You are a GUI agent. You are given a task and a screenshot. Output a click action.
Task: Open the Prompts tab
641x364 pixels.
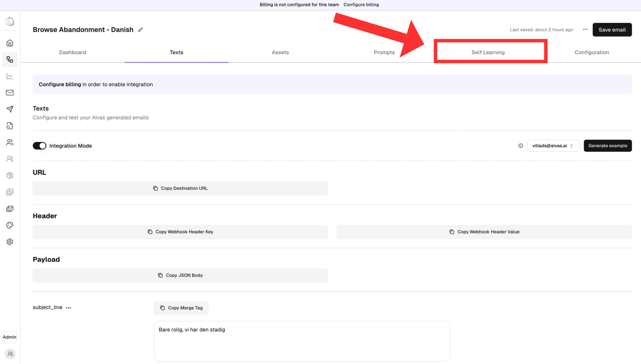click(384, 52)
